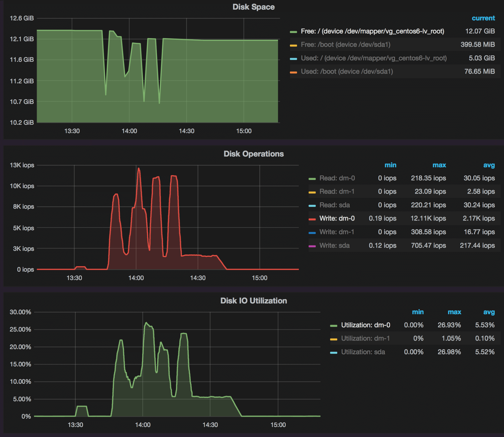
Task: Toggle Read: dm-0 series visibility
Action: pos(337,178)
